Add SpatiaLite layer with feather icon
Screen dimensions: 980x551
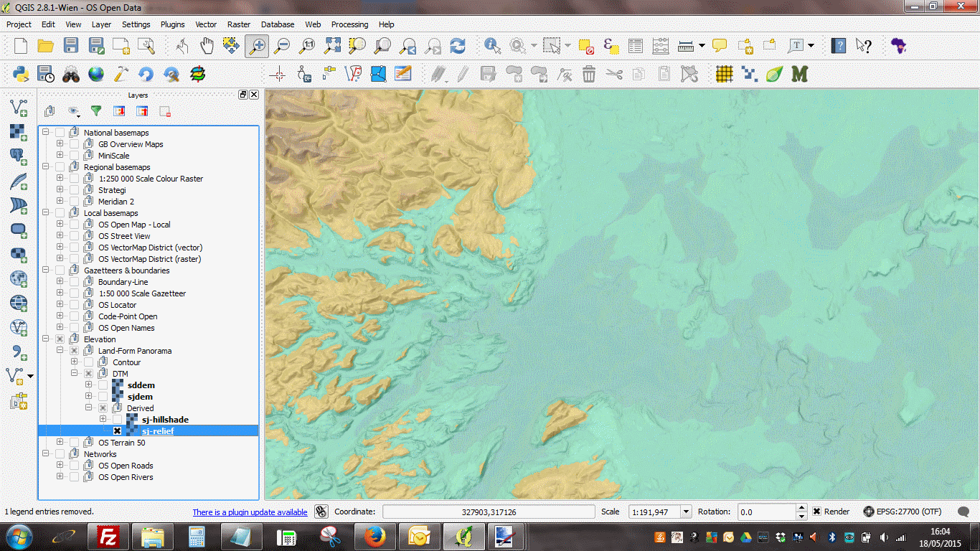(19, 181)
